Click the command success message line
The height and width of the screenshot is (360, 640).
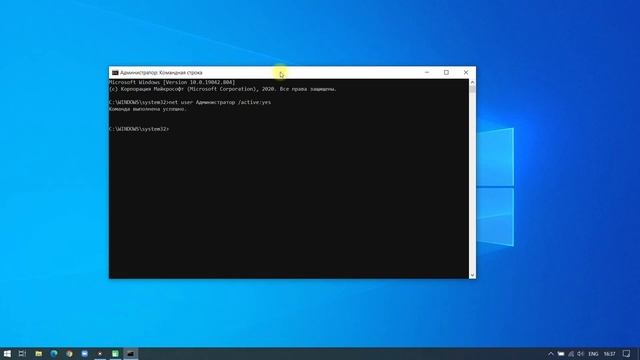pos(148,109)
